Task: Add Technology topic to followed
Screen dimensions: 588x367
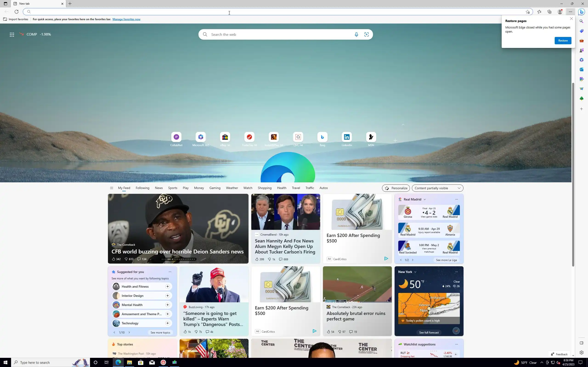Action: point(167,323)
